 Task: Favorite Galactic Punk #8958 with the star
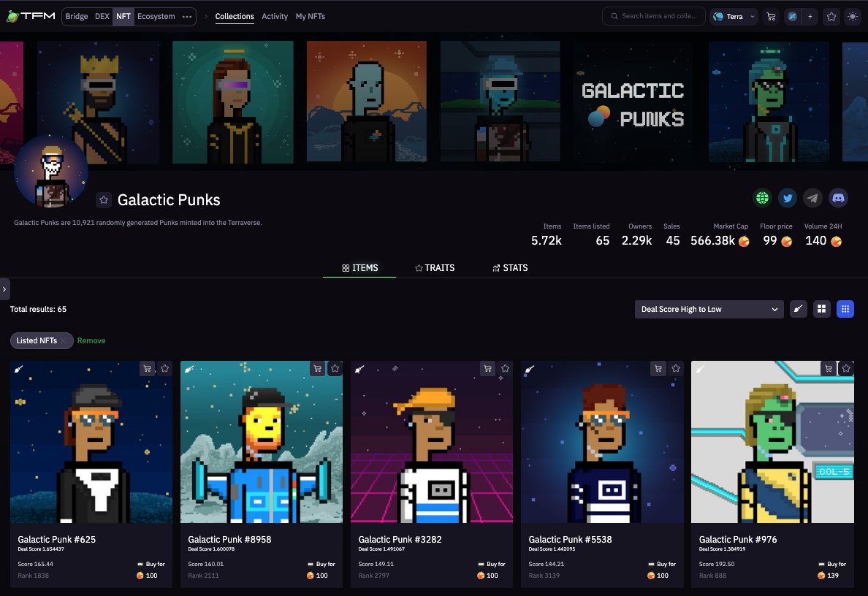pyautogui.click(x=335, y=369)
